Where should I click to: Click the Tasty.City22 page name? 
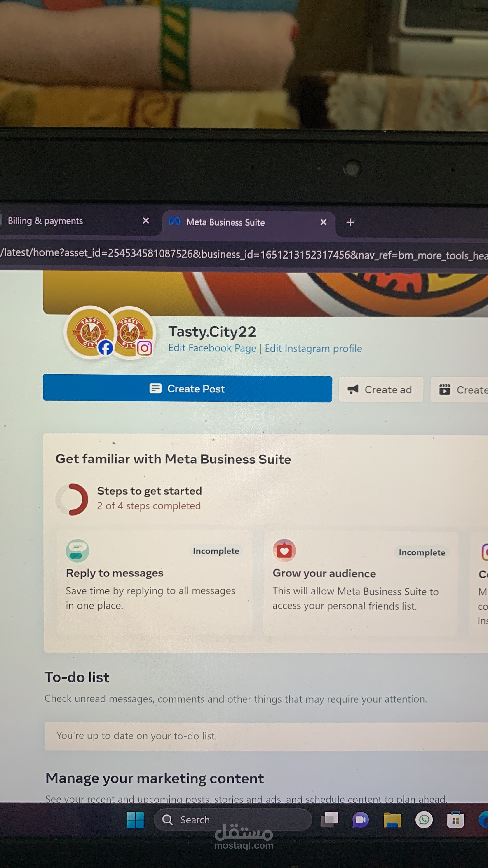pyautogui.click(x=212, y=332)
